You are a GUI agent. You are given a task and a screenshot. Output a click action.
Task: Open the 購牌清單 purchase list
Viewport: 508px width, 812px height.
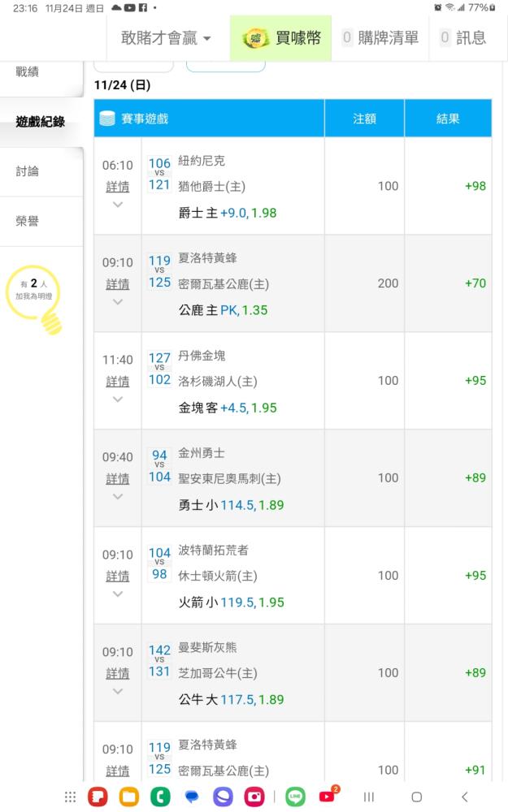click(x=380, y=38)
